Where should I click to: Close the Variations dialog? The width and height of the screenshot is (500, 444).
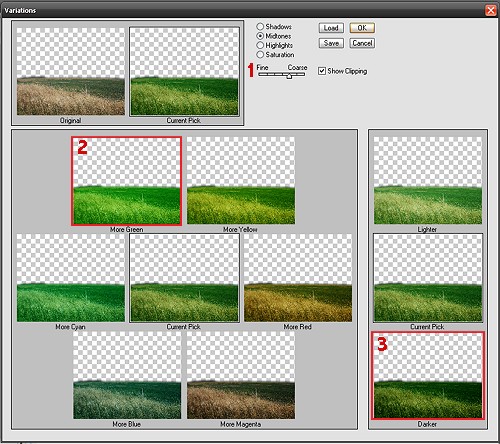point(491,10)
